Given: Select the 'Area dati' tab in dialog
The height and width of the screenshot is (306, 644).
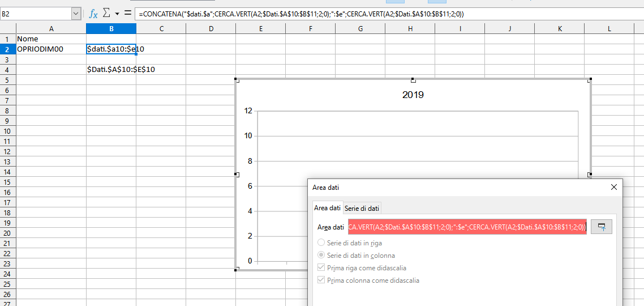Looking at the screenshot, I should coord(328,208).
